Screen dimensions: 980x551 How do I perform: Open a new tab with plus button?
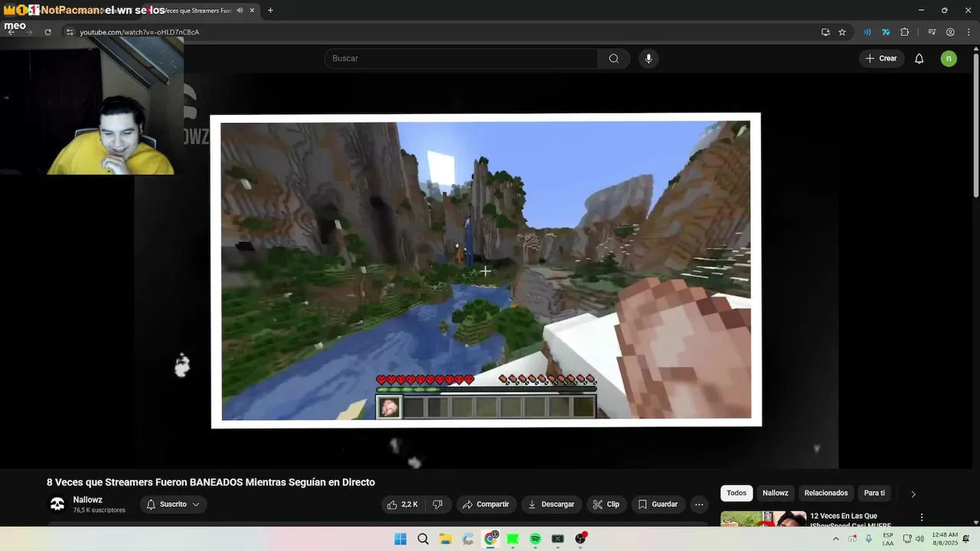(270, 11)
